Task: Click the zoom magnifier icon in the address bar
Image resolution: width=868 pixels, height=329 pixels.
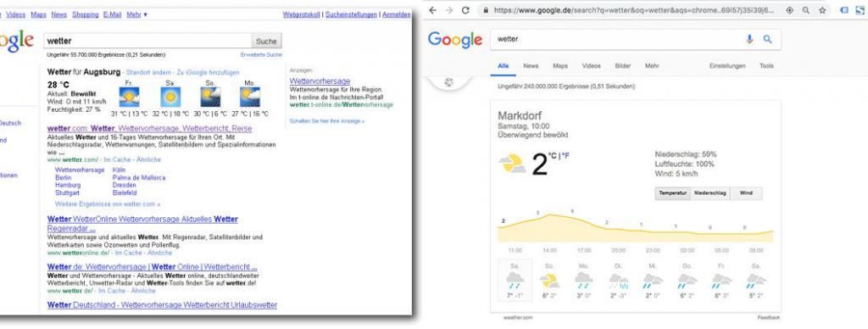Action: click(x=806, y=10)
